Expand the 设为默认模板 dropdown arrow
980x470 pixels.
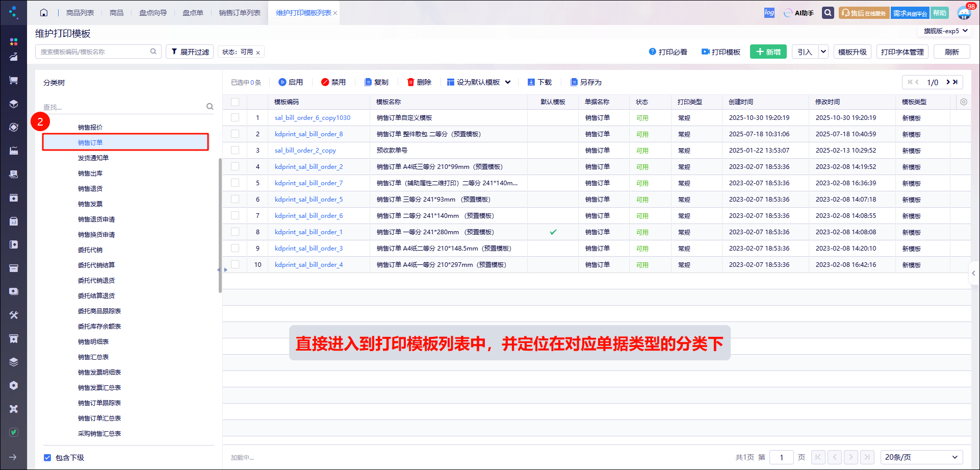point(508,82)
